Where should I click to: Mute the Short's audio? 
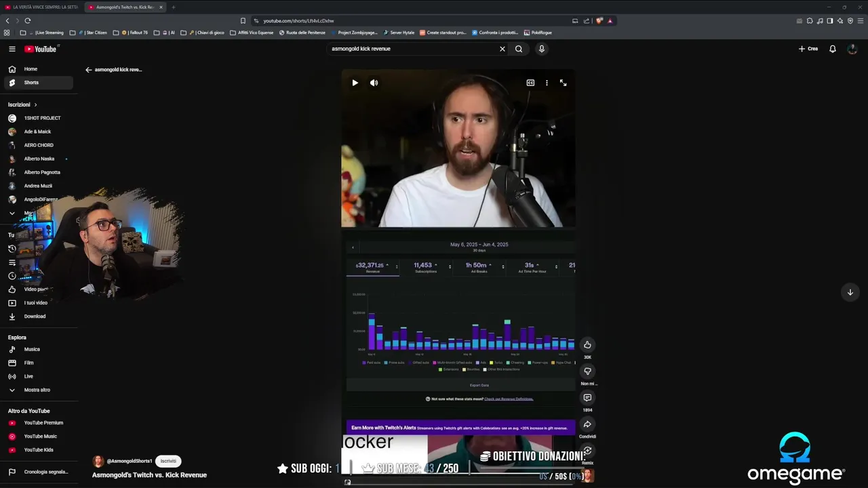coord(374,83)
